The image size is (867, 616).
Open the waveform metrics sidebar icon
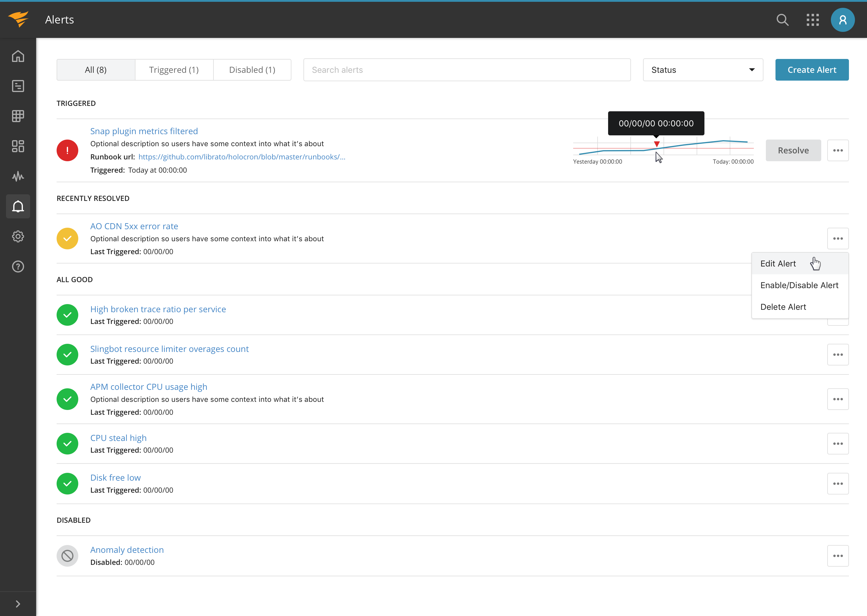coord(18,176)
